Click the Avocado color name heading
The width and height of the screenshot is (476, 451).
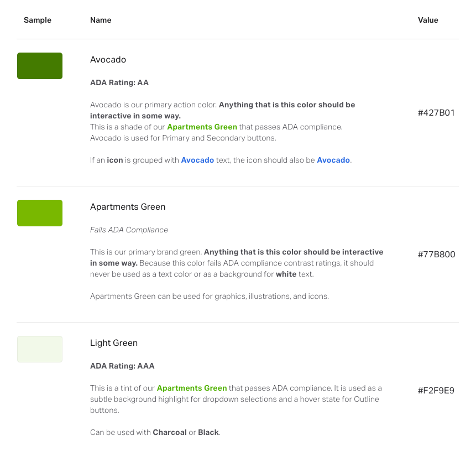point(108,60)
